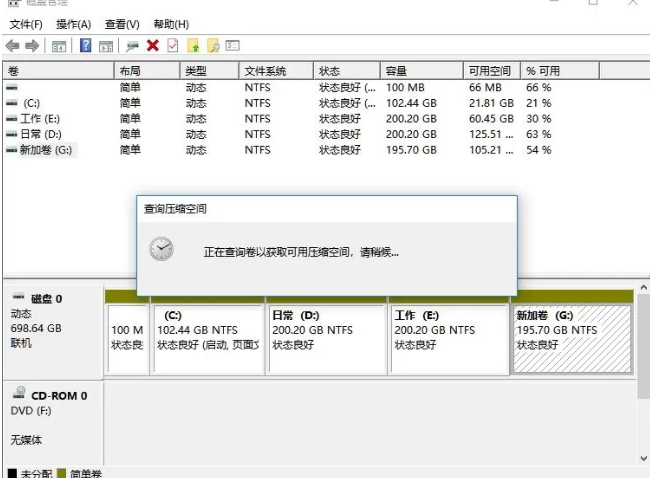
Task: Select the 日常 (D:) volume in the list
Action: [x=41, y=134]
